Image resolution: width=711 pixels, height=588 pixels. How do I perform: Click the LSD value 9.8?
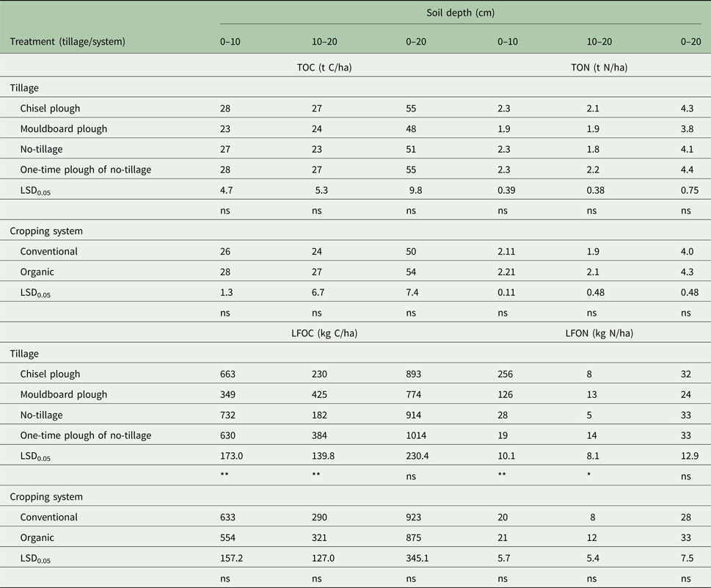(x=415, y=190)
